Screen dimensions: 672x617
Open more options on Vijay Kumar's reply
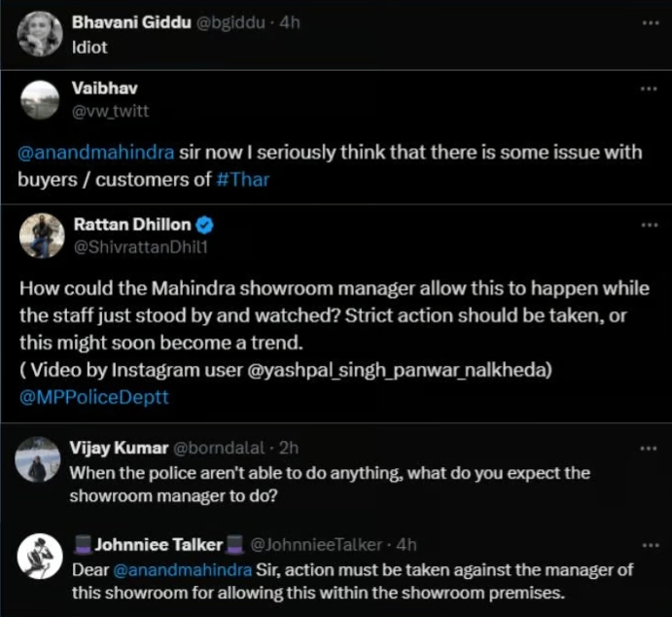point(650,448)
